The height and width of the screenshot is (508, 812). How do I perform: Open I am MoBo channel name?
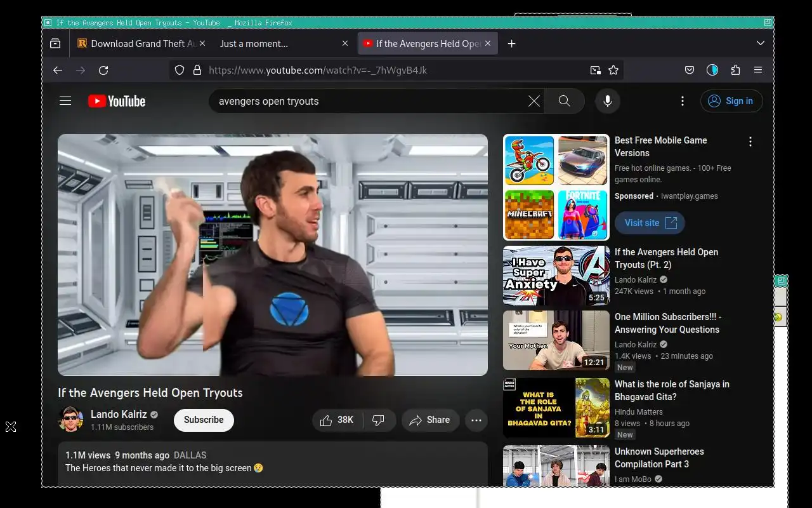pyautogui.click(x=633, y=479)
